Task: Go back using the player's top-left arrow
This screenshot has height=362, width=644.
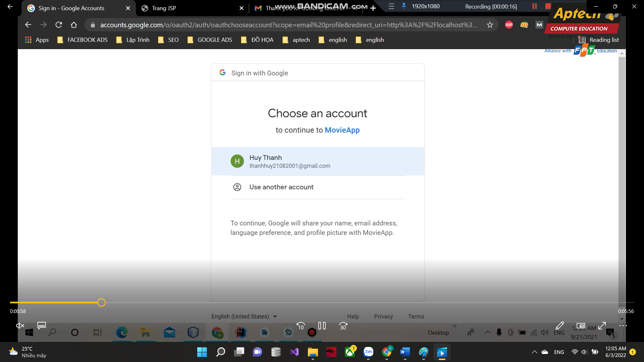Action: click(x=10, y=6)
